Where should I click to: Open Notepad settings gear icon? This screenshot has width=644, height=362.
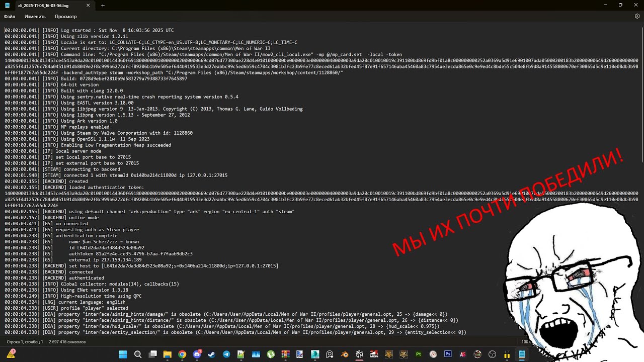coord(637,17)
